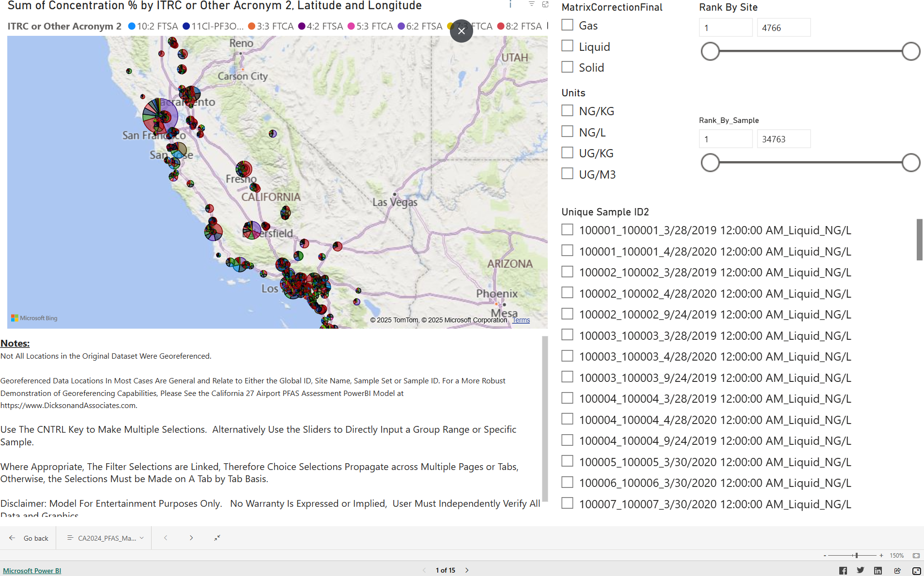Click the Go back button

[x=29, y=538]
